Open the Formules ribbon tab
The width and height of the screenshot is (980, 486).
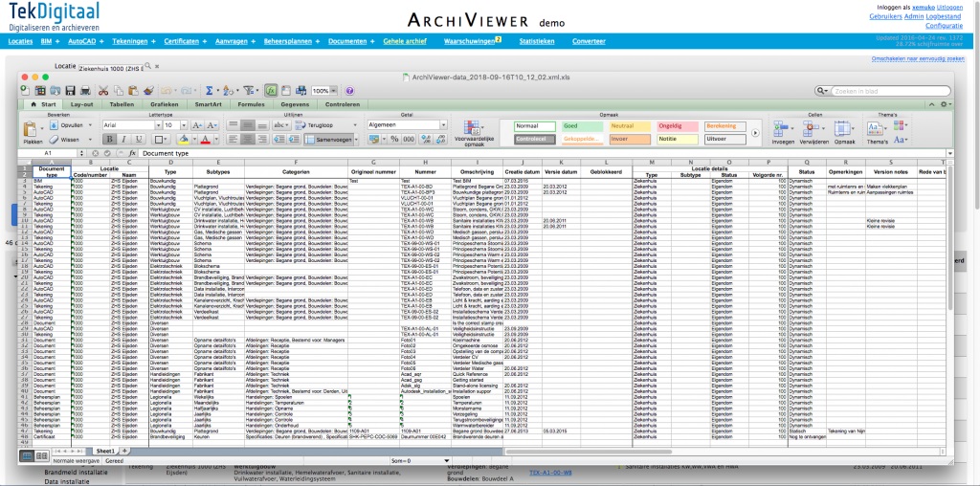pyautogui.click(x=252, y=104)
